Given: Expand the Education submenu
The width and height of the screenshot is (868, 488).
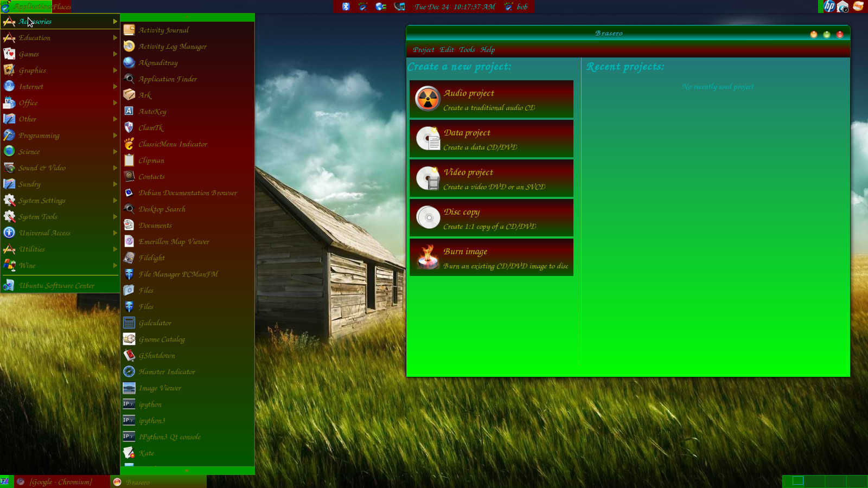Looking at the screenshot, I should point(60,37).
